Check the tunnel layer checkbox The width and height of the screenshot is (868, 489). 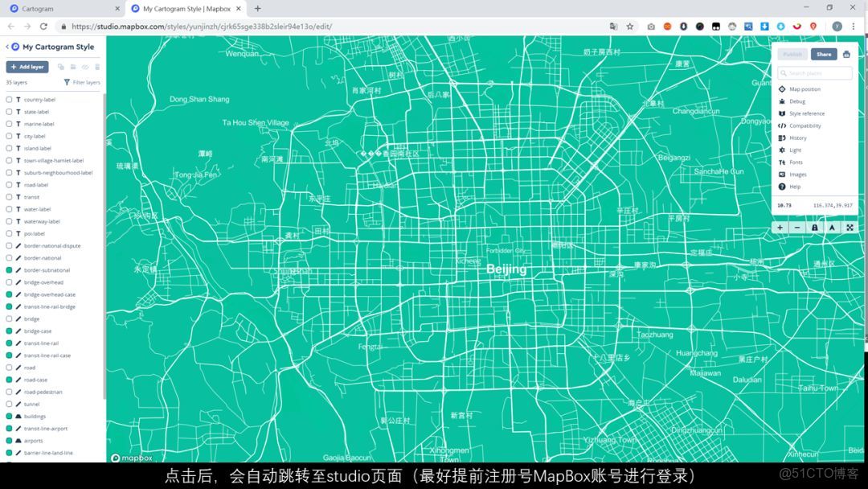pos(9,405)
